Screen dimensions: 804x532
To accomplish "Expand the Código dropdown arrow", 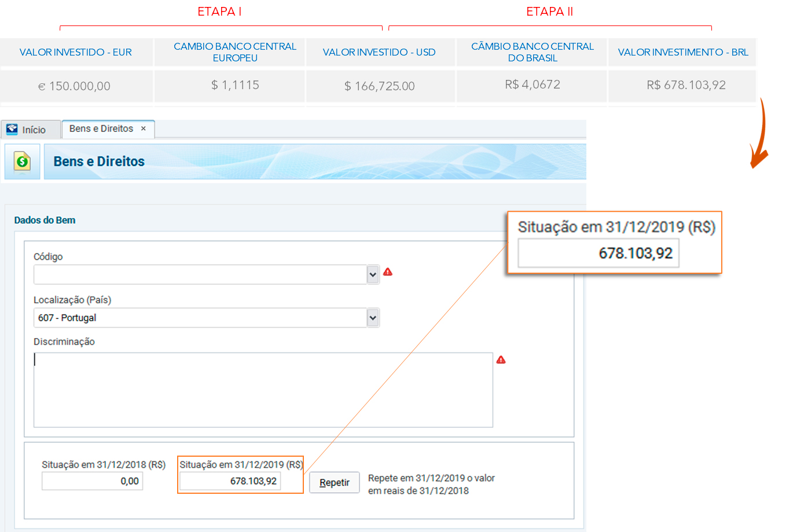I will (373, 274).
